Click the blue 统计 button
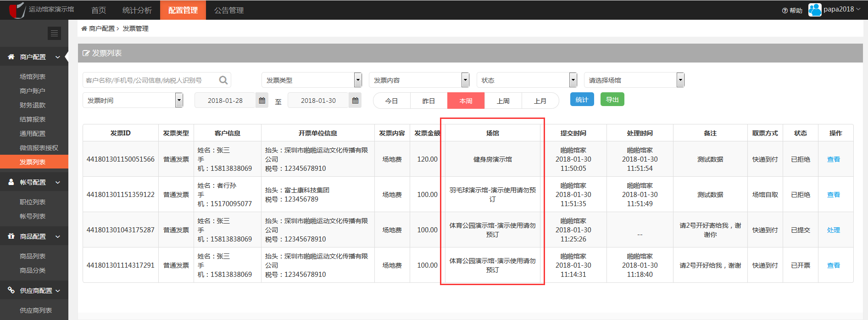The image size is (868, 320). [582, 100]
